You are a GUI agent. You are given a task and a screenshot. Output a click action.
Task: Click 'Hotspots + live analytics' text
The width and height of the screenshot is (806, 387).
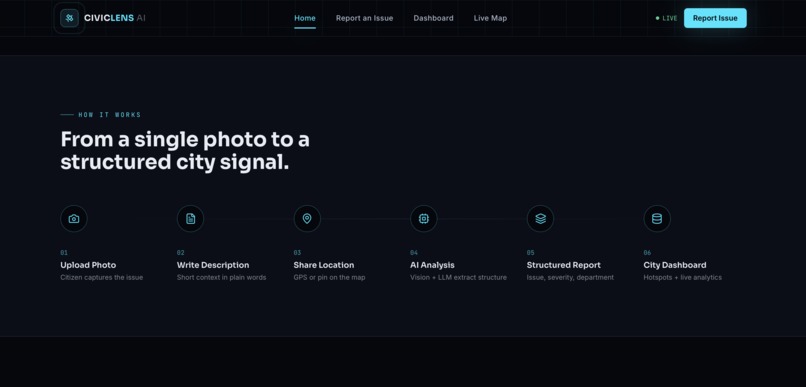(683, 278)
